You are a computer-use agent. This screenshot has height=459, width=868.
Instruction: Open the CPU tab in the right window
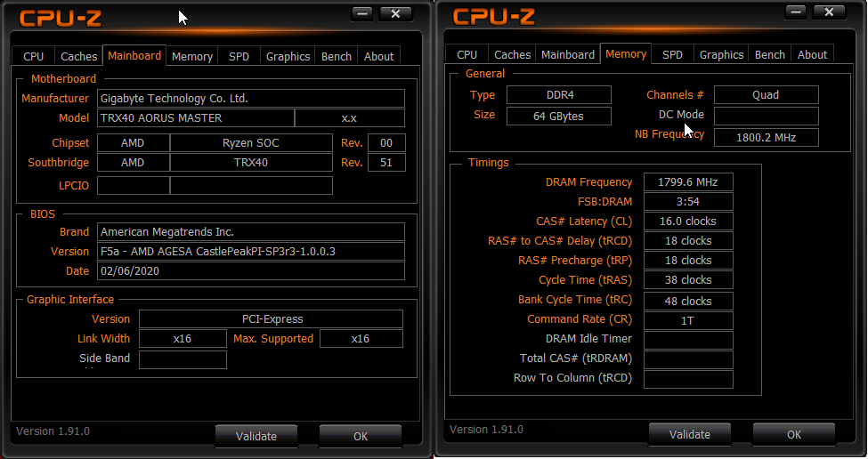click(x=467, y=55)
